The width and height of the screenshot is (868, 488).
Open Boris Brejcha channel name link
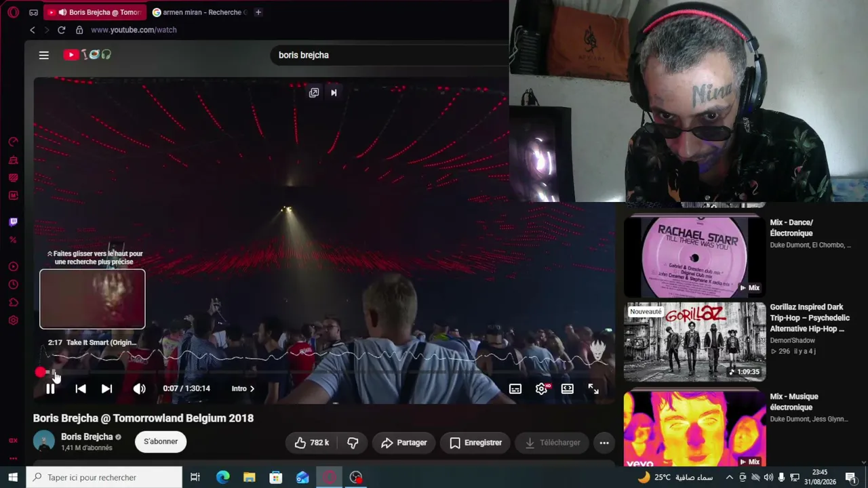point(87,436)
